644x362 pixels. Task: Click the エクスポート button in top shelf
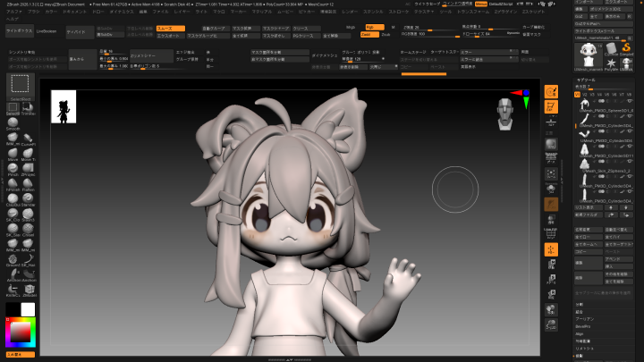(x=171, y=36)
